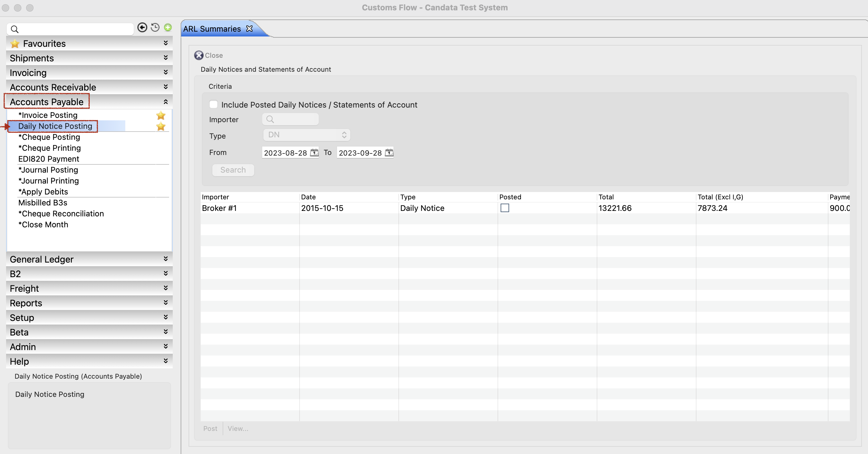Screen dimensions: 868x454
Task: Select Daily Notice Posting menu item
Action: [x=55, y=126]
